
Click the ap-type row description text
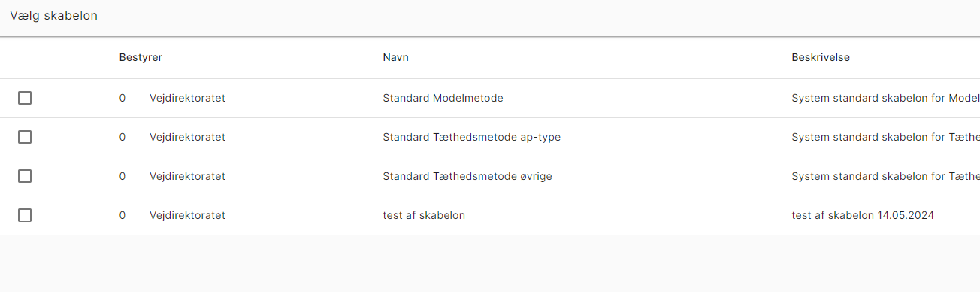click(x=885, y=137)
